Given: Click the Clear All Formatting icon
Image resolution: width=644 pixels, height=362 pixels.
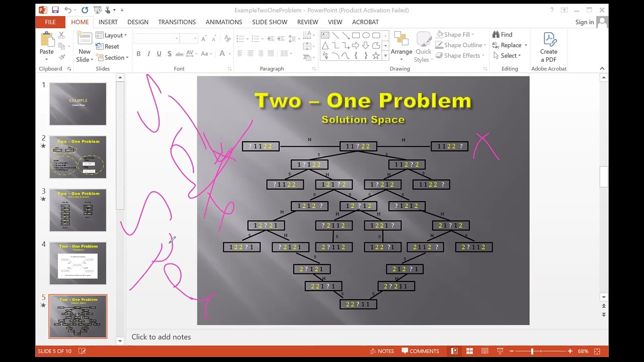Looking at the screenshot, I should 227,39.
